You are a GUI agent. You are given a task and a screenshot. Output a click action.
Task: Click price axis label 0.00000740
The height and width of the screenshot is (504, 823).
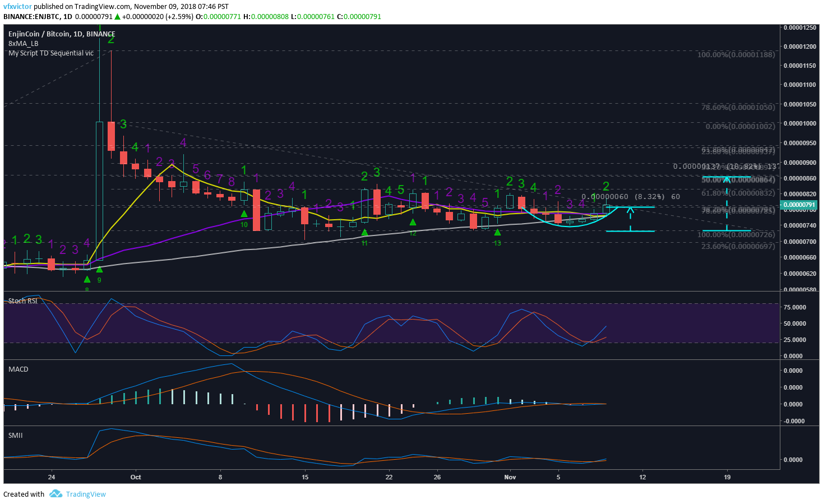(x=799, y=225)
